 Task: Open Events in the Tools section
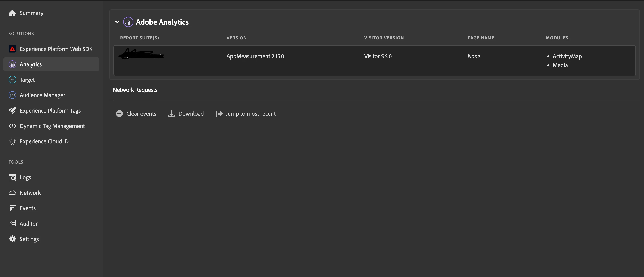tap(28, 208)
